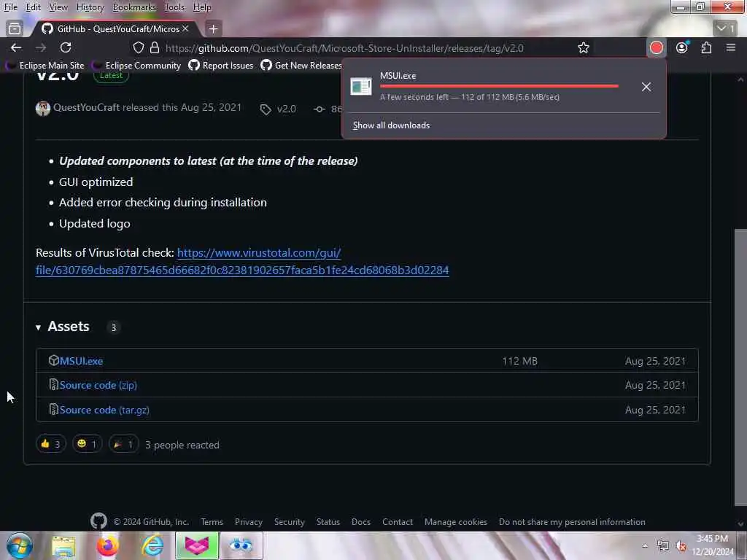This screenshot has width=747, height=560.
Task: Click the commit icon next to v2.0
Action: tap(320, 109)
